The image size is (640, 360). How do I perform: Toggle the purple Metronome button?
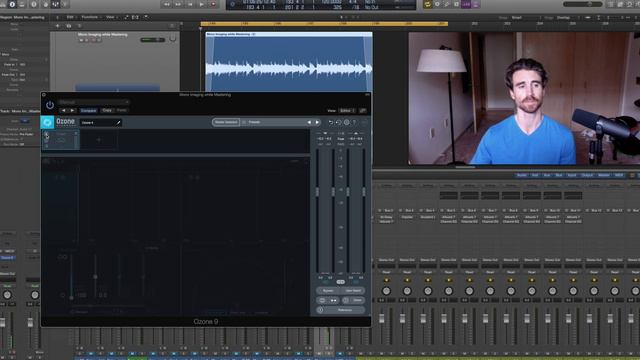(x=476, y=4)
